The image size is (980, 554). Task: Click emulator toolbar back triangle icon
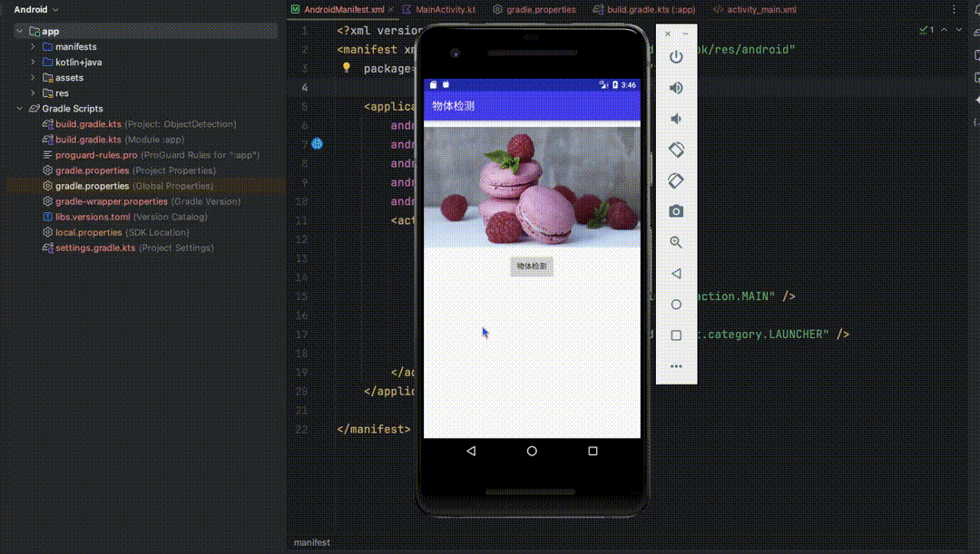[676, 274]
